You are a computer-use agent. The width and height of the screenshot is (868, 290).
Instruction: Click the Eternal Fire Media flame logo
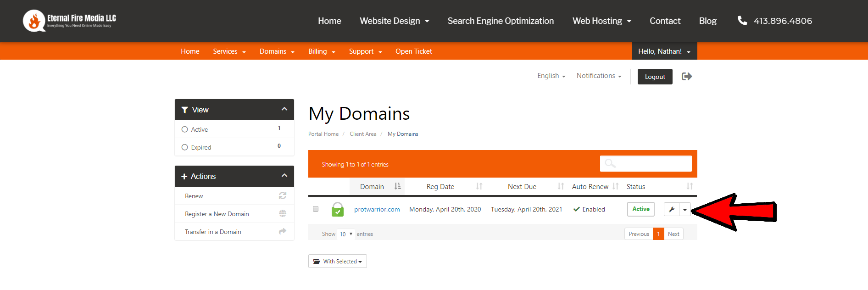click(x=34, y=21)
